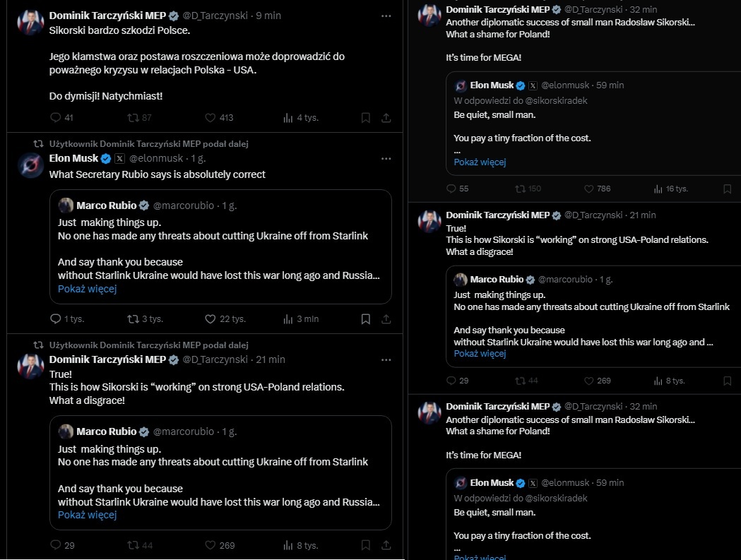
Task: Open Tarczyński's avatar on the 9 min tweet
Action: pyautogui.click(x=30, y=23)
